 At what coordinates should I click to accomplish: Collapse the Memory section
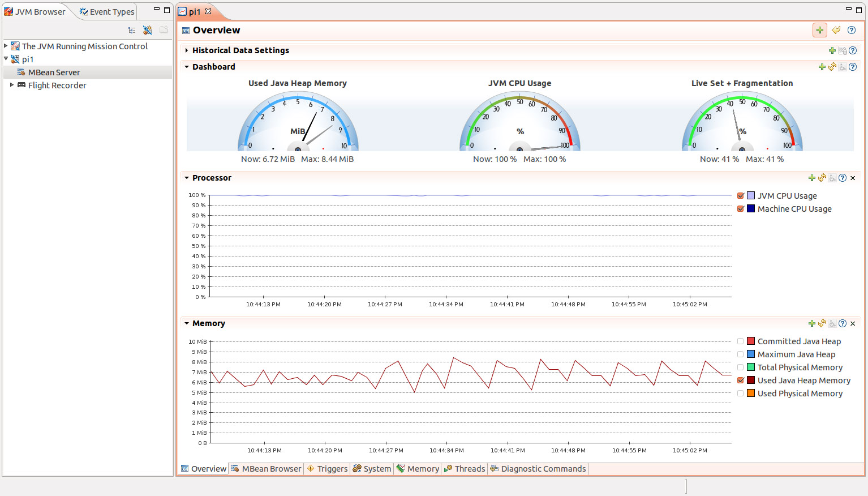pos(187,323)
